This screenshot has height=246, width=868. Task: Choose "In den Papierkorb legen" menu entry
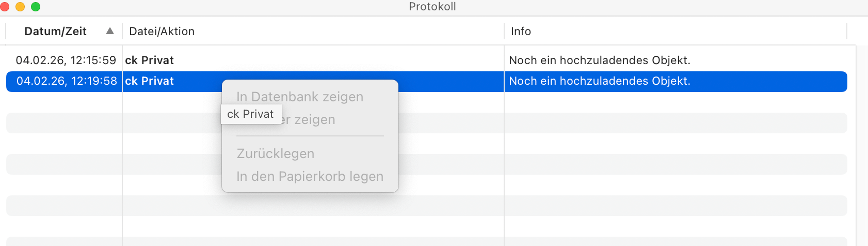[x=310, y=176]
